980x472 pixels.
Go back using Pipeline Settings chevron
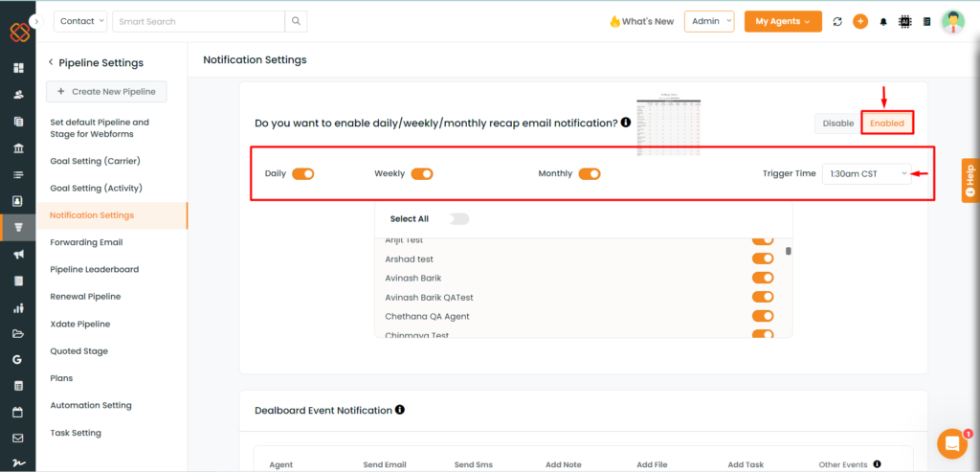coord(51,62)
